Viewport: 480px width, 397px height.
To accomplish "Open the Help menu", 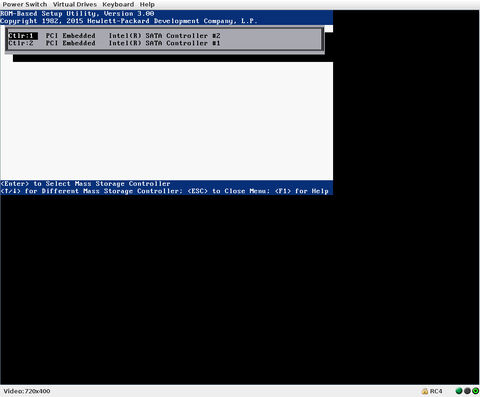I will pos(147,5).
